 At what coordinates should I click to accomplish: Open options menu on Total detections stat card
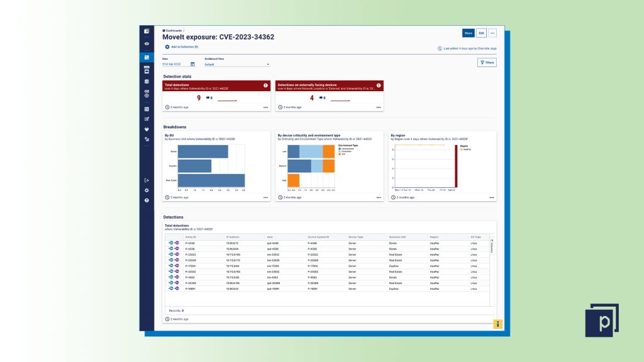coord(265,107)
